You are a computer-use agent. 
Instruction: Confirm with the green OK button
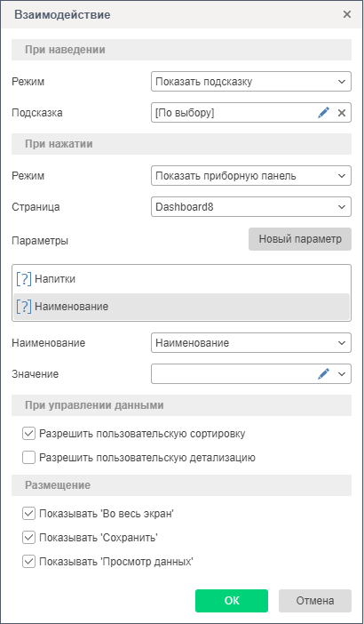point(232,601)
